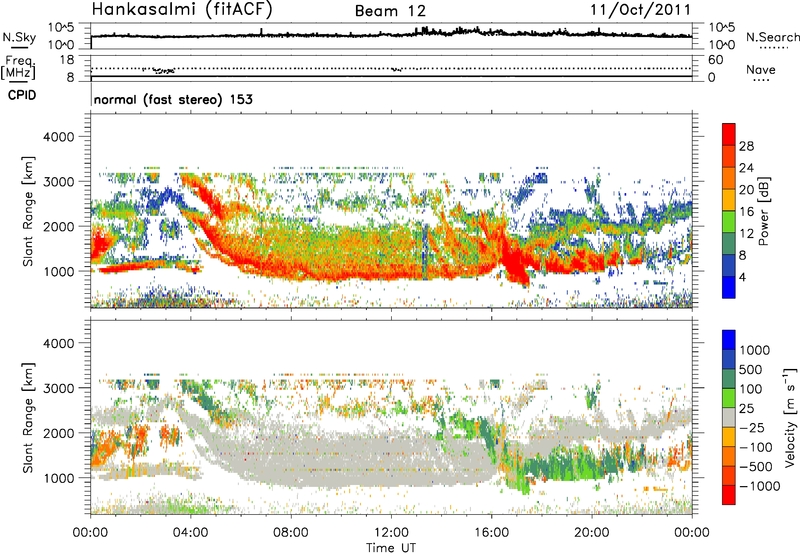Click the 08:00 time tick label
The height and width of the screenshot is (554, 800).
coord(291,533)
